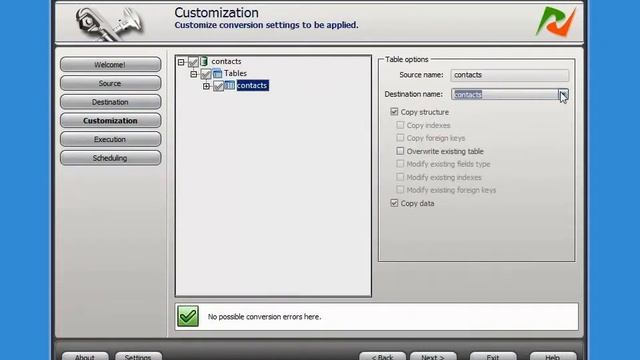The width and height of the screenshot is (640, 360).
Task: Click the 'Customization' page heading
Action: coord(216,13)
